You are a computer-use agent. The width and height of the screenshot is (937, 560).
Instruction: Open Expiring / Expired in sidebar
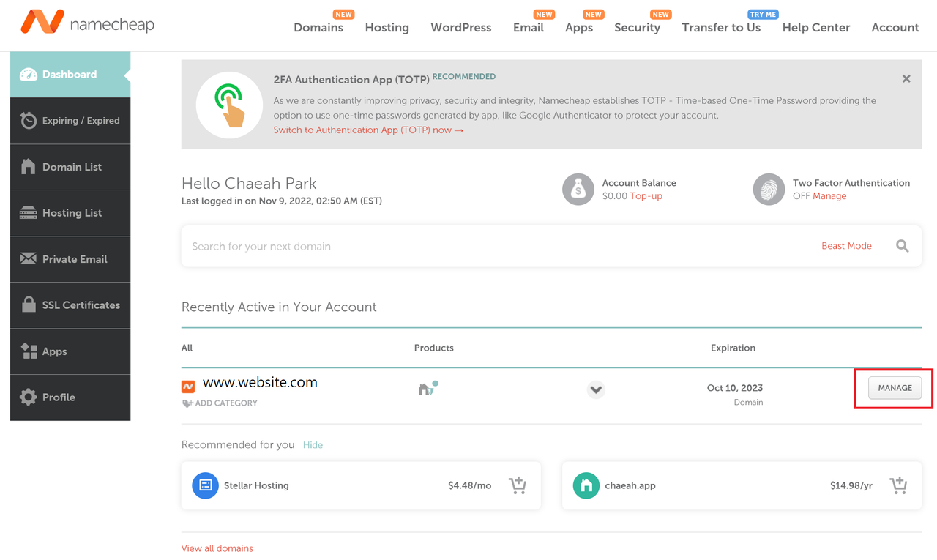(x=70, y=121)
